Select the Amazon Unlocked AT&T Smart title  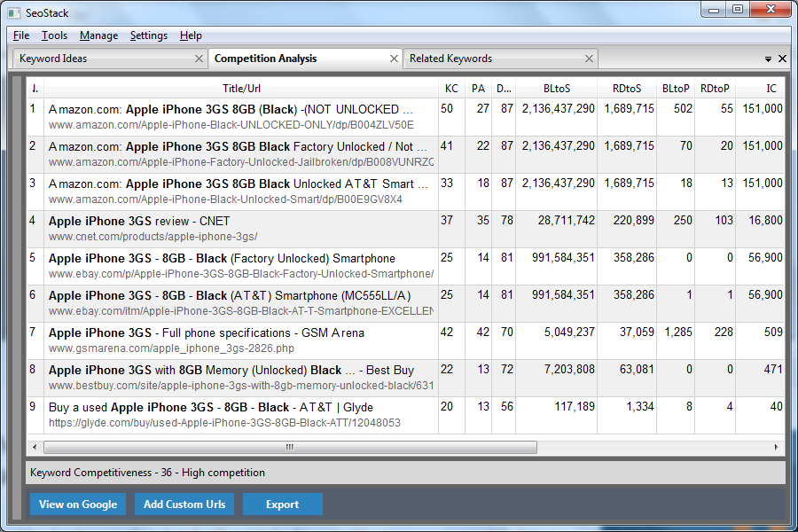[x=239, y=184]
